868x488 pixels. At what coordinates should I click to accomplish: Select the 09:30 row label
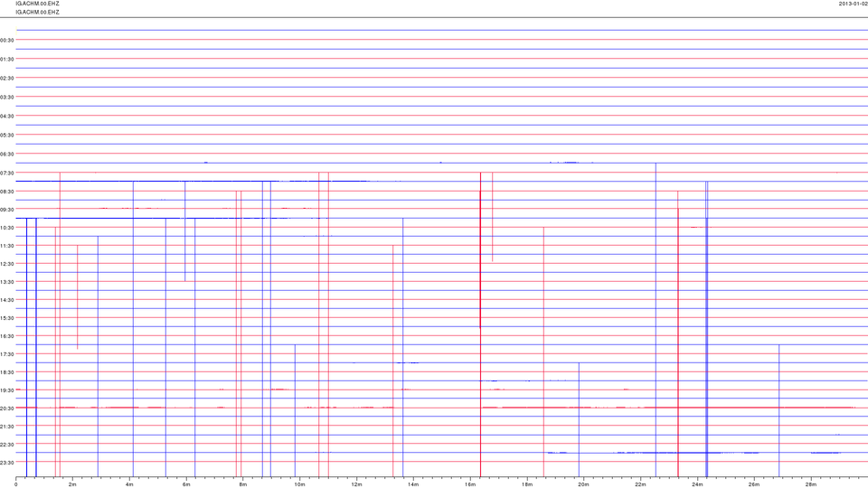(6, 210)
